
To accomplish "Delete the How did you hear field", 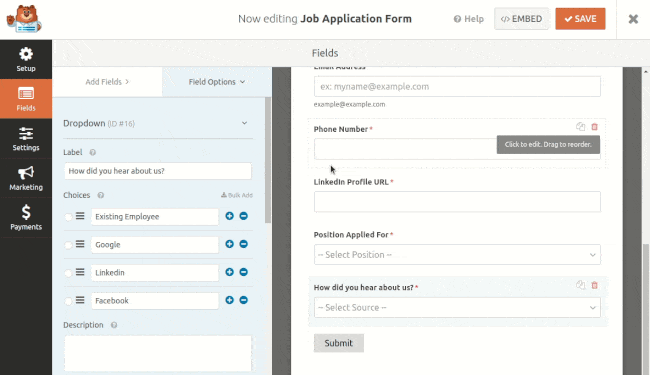I will coord(594,285).
